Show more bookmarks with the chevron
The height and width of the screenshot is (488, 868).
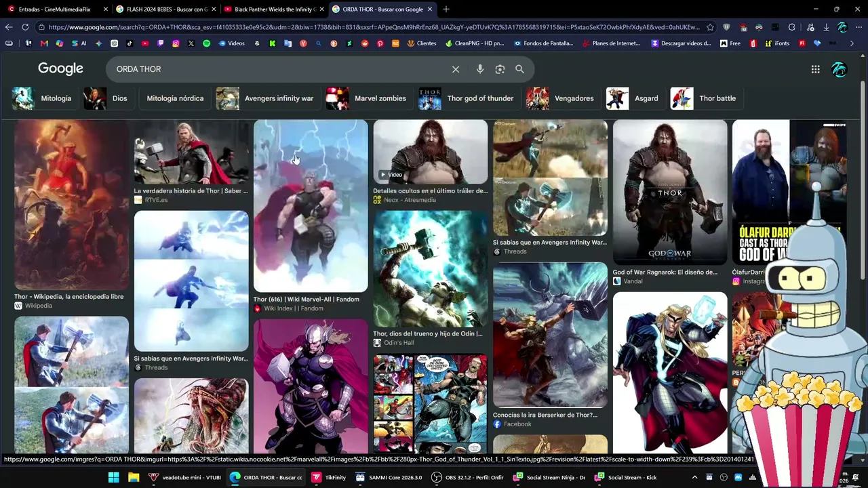tap(852, 43)
